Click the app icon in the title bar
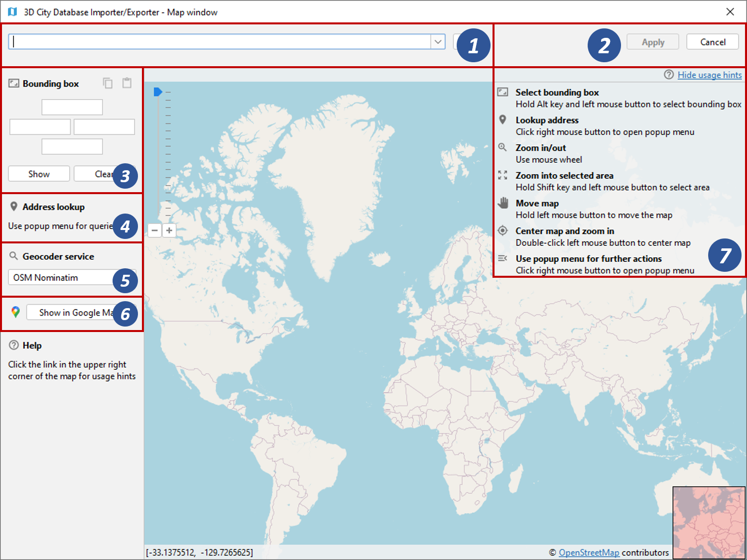 pos(12,12)
